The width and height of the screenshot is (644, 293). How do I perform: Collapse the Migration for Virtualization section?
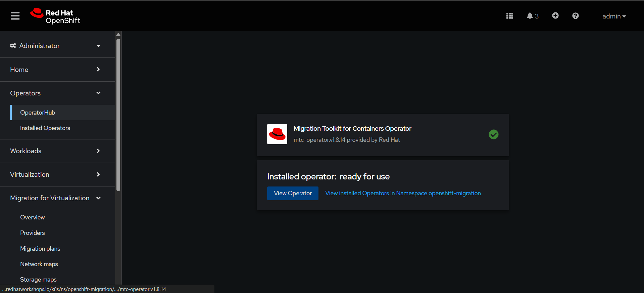(55, 198)
